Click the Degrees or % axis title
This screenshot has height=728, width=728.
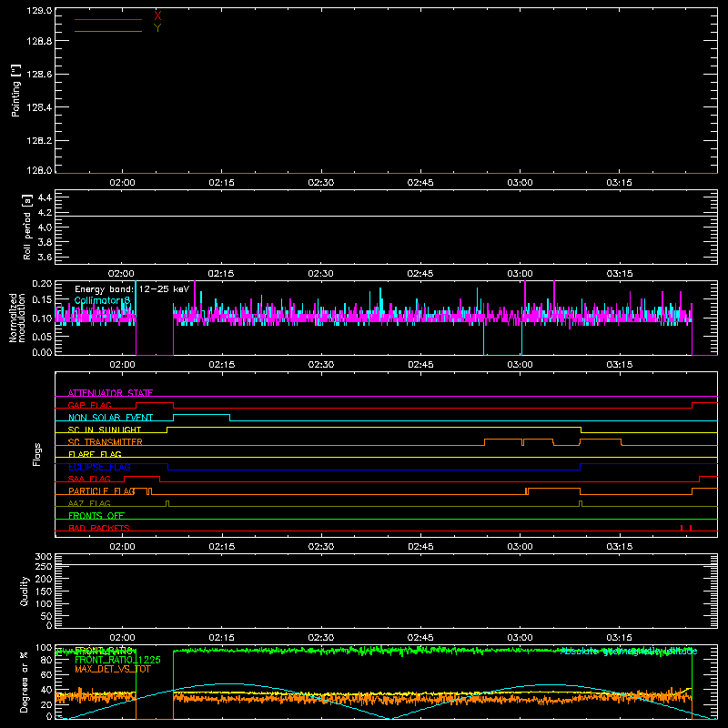(24, 682)
